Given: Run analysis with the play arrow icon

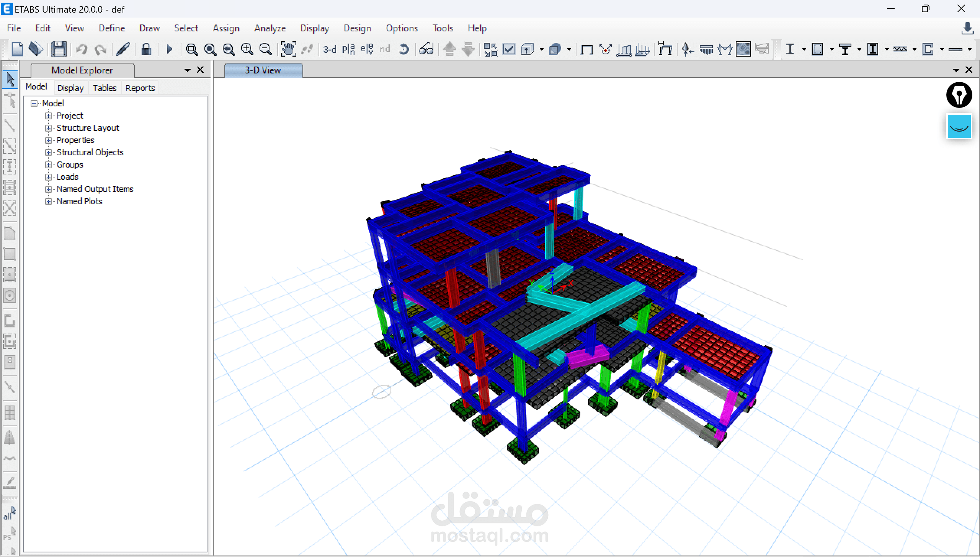Looking at the screenshot, I should (169, 49).
